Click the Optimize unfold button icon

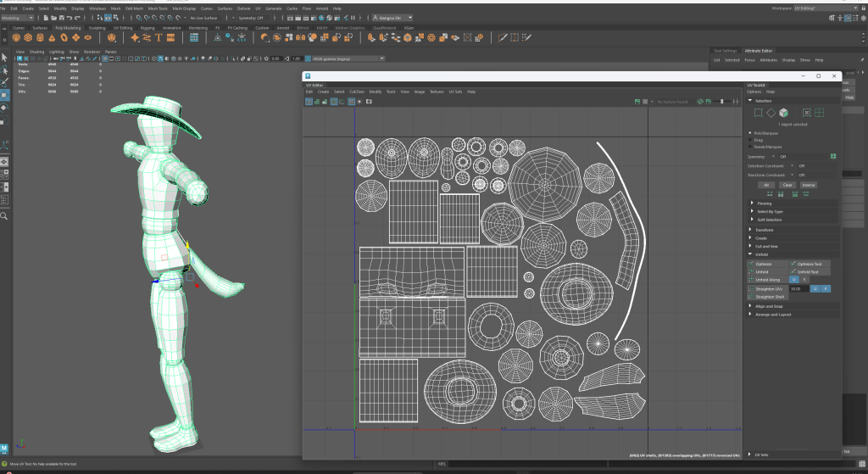(x=751, y=264)
